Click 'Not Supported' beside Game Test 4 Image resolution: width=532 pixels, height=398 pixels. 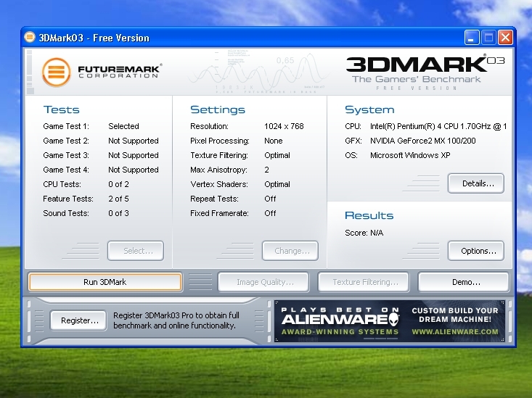(x=134, y=170)
